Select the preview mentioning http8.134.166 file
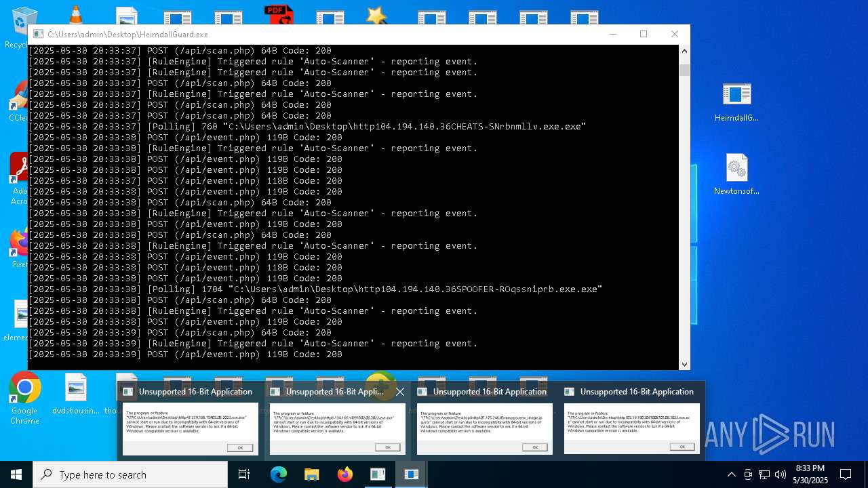Screen dimensions: 868x488 point(338,428)
